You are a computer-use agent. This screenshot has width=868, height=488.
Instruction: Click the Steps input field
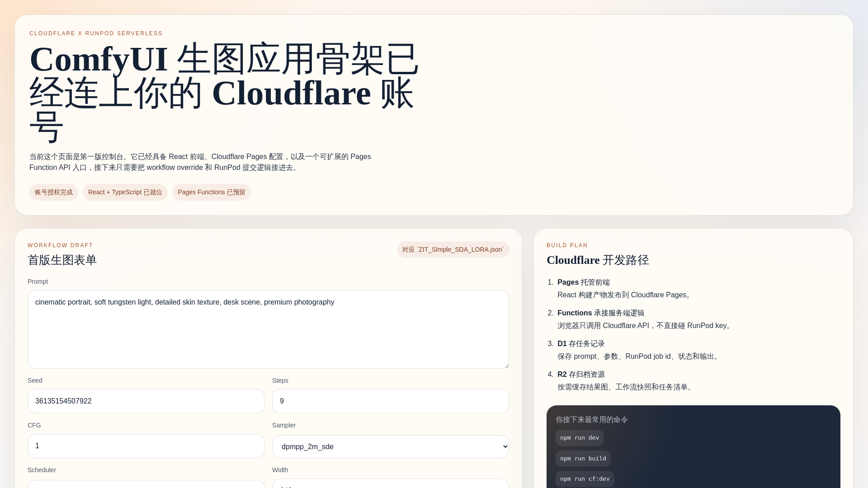tap(391, 401)
